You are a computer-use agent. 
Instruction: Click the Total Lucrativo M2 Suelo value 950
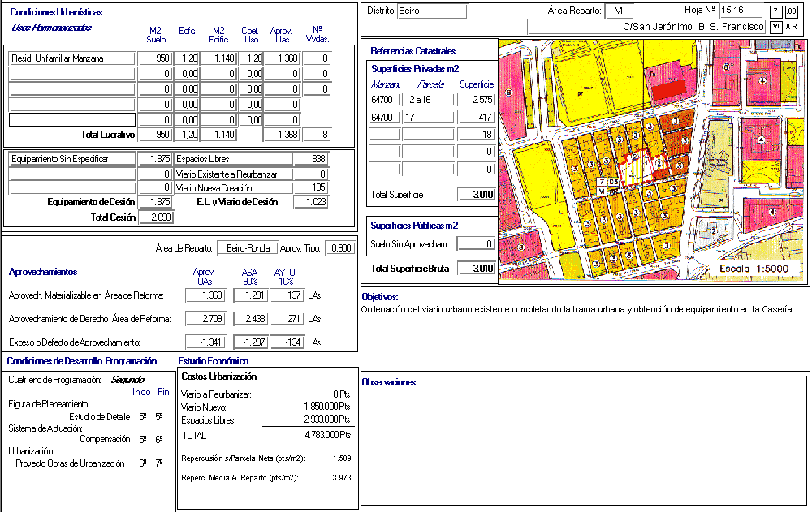pos(154,135)
